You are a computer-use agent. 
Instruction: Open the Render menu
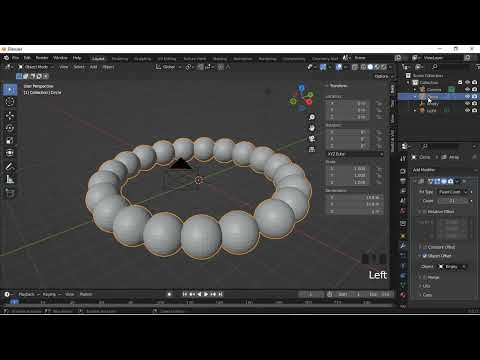[42, 58]
